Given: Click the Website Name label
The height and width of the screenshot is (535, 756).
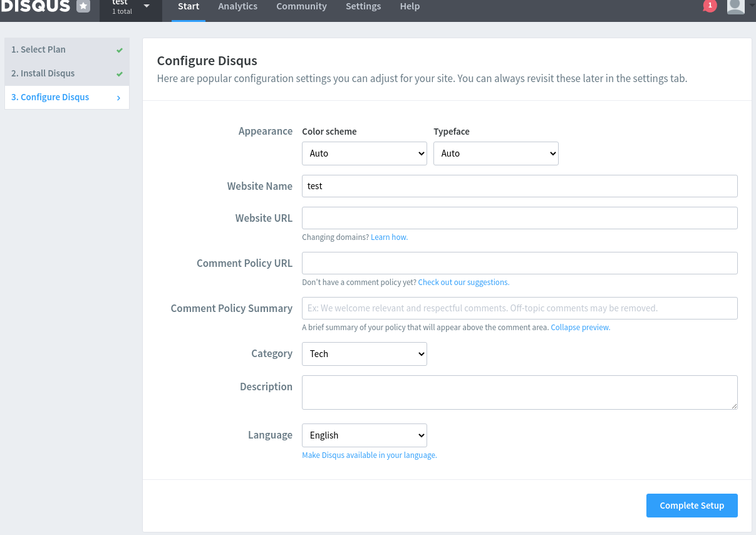Looking at the screenshot, I should pos(260,186).
